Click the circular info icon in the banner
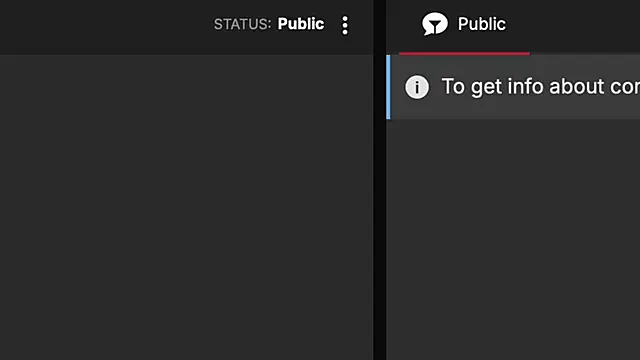The height and width of the screenshot is (360, 640). [x=417, y=87]
